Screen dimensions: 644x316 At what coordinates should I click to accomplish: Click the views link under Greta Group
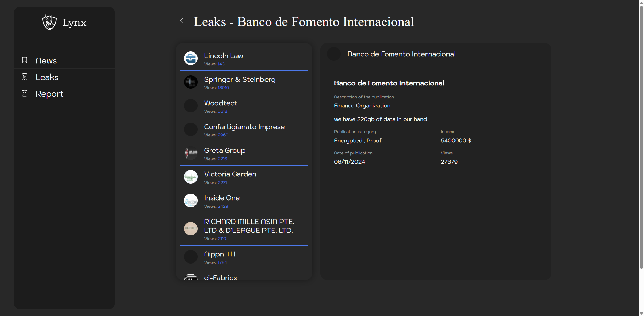(x=223, y=159)
